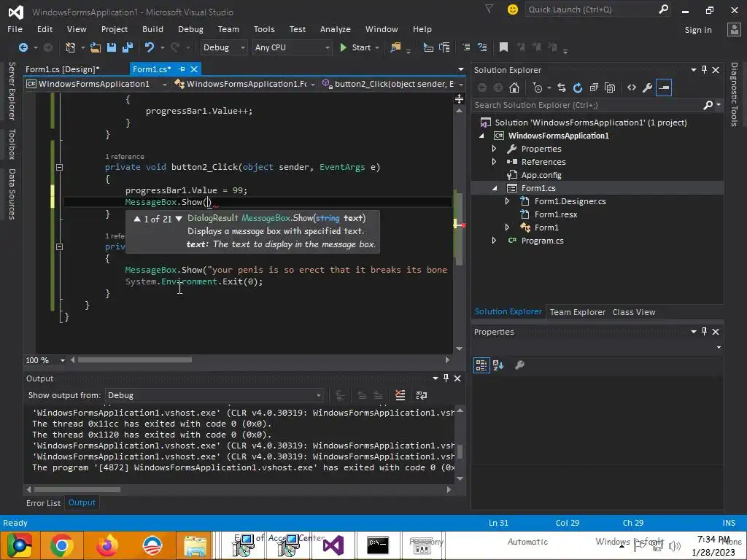Expand Form1.Designer.cs node

[x=508, y=201]
